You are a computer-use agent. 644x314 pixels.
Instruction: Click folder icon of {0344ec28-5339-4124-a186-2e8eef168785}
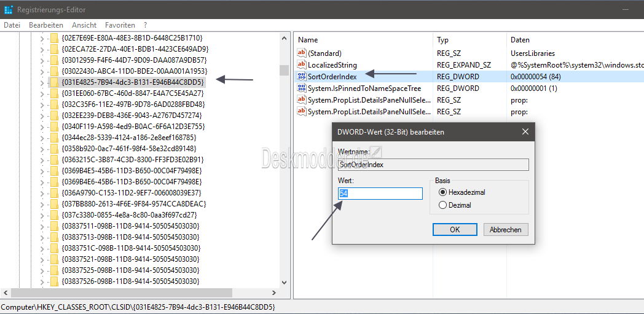(54, 137)
